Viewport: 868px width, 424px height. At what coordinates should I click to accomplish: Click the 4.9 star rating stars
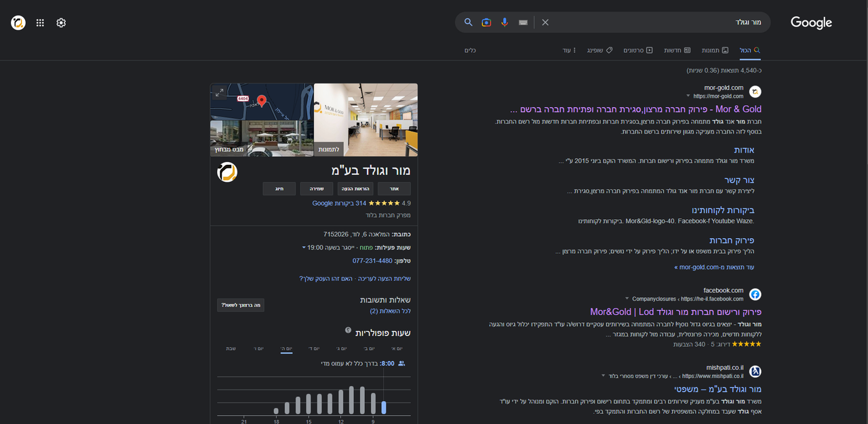pyautogui.click(x=384, y=203)
